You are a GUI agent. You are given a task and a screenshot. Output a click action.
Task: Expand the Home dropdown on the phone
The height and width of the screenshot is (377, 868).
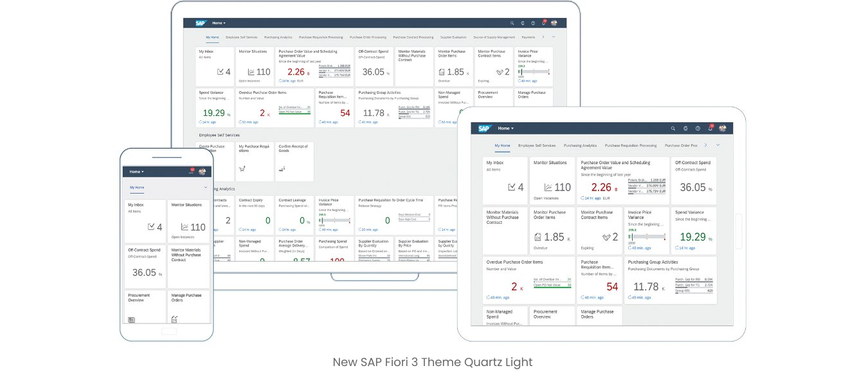click(136, 172)
